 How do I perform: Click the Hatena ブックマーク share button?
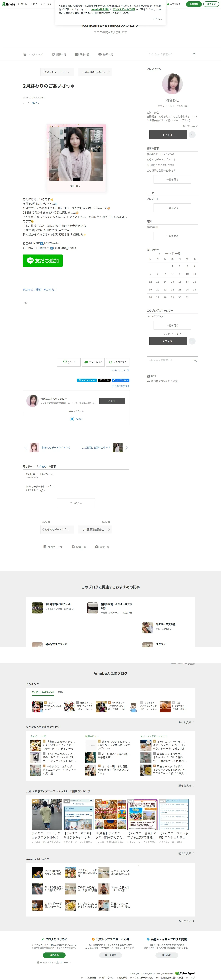point(87,380)
